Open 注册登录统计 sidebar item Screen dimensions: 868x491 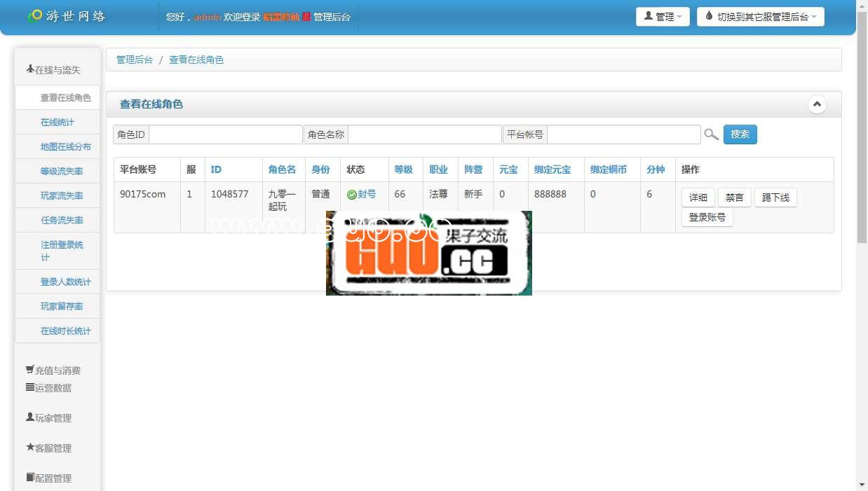click(x=57, y=251)
